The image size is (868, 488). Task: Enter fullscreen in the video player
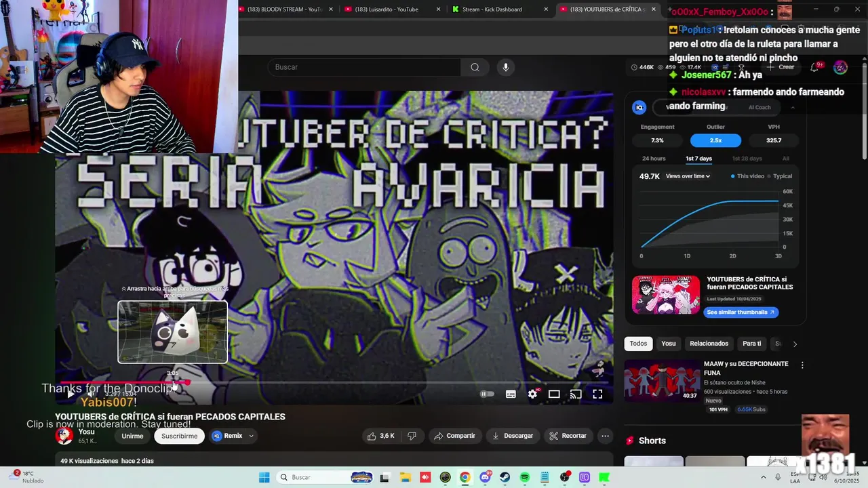click(x=597, y=394)
